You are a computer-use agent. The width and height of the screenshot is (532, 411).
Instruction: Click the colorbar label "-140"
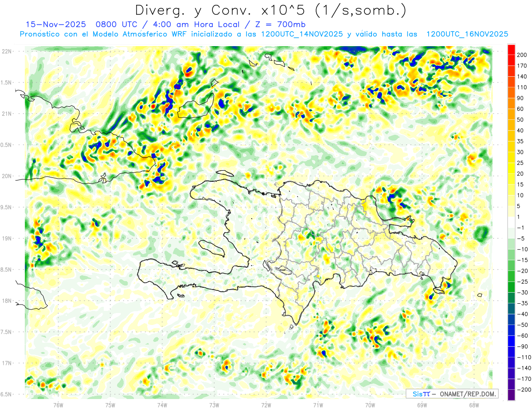525,368
